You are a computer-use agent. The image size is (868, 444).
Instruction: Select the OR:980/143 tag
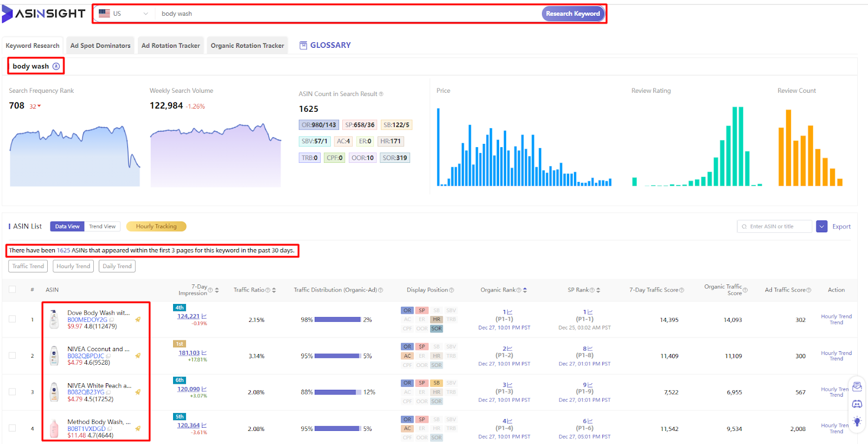(x=319, y=125)
